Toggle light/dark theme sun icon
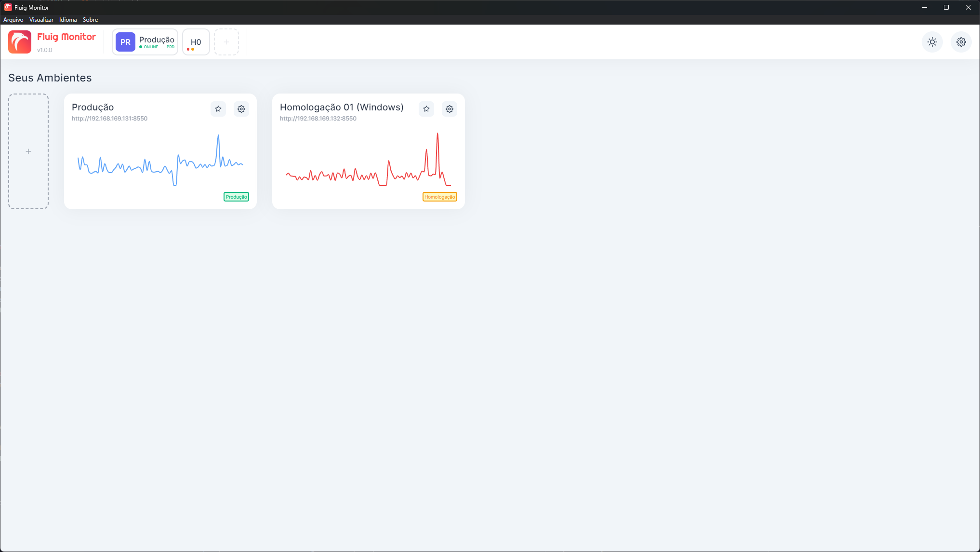980x552 pixels. (932, 42)
